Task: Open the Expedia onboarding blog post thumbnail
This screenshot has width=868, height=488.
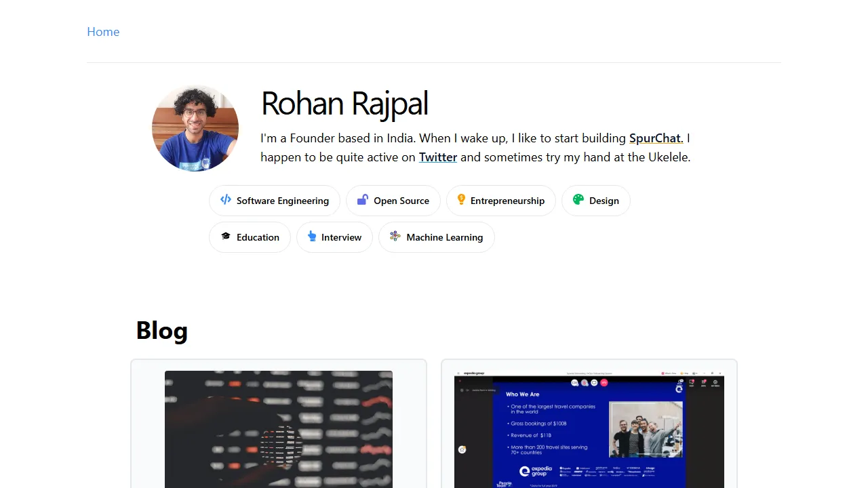Action: (x=589, y=429)
